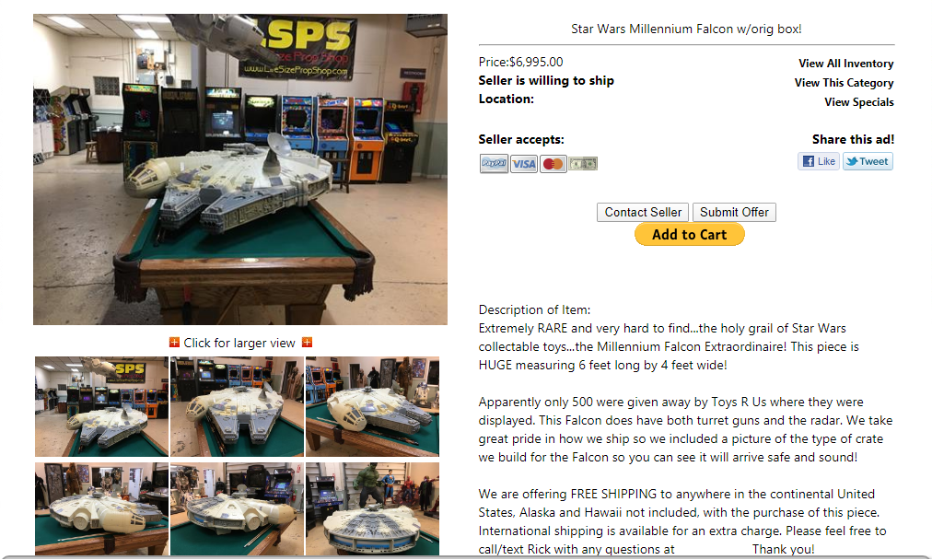This screenshot has width=932, height=560.
Task: Click the left orange plus expand icon
Action: pos(174,343)
